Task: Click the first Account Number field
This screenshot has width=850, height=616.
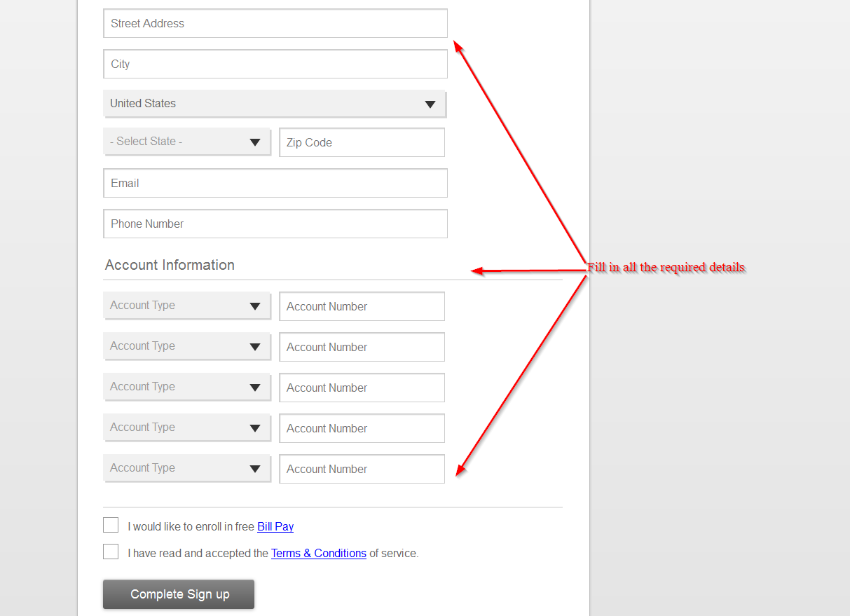Action: 362,306
